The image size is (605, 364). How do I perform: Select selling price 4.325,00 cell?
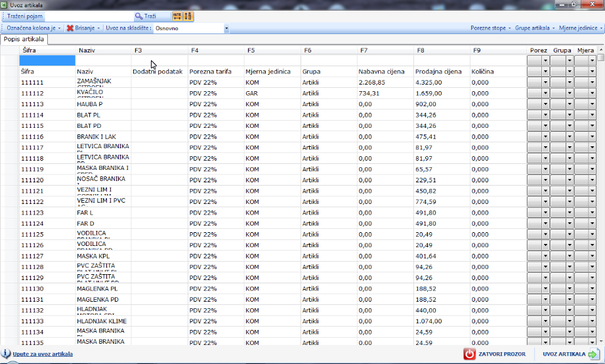tap(442, 82)
